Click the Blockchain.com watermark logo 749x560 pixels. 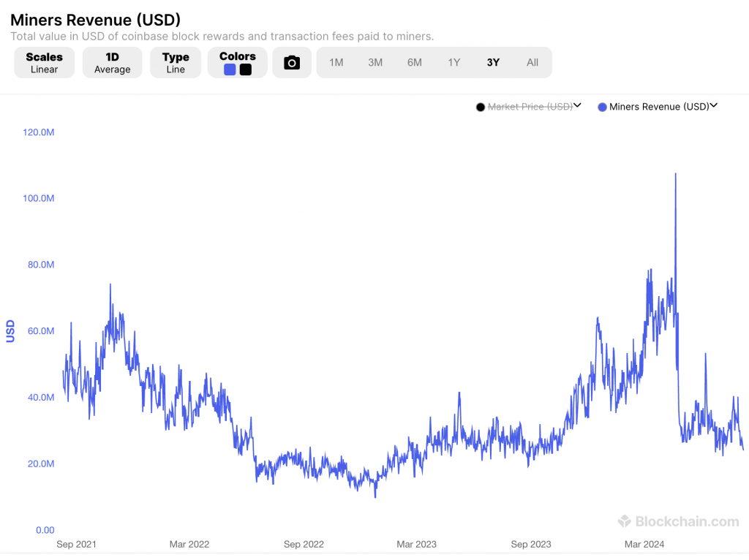tap(678, 521)
